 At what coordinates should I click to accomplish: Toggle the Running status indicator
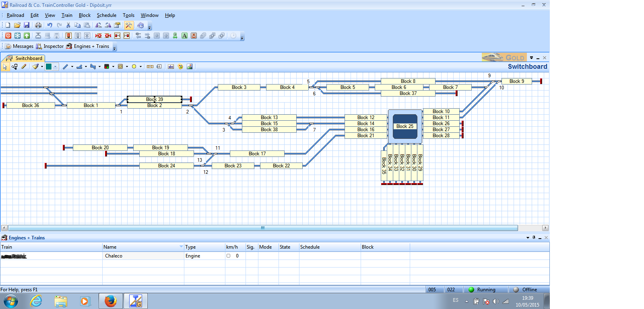pos(471,290)
